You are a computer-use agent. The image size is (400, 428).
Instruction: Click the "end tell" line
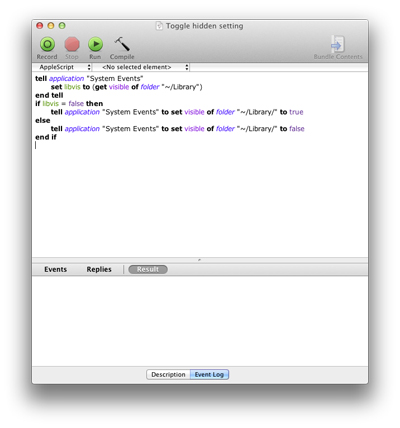pos(49,95)
